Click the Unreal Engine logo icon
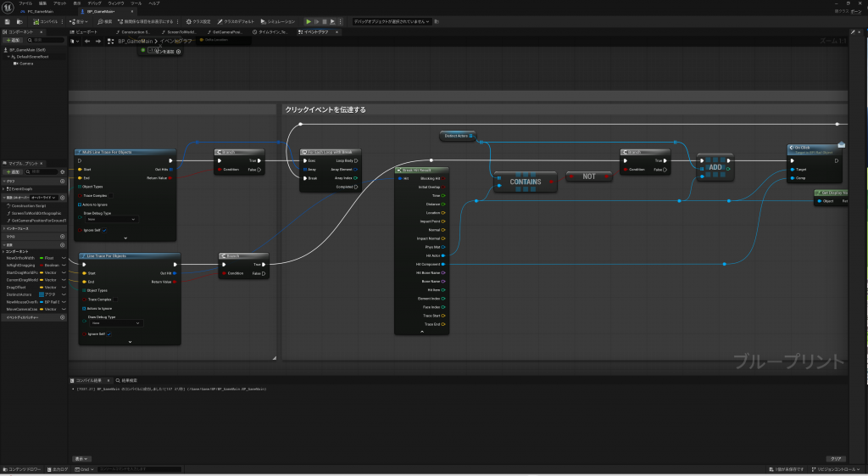The width and height of the screenshot is (868, 476). [8, 7]
